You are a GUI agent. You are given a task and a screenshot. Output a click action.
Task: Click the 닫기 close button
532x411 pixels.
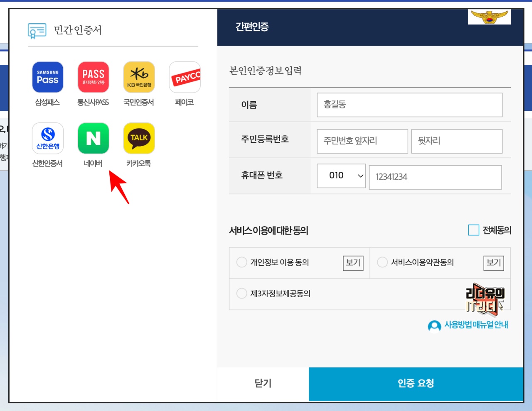[263, 384]
